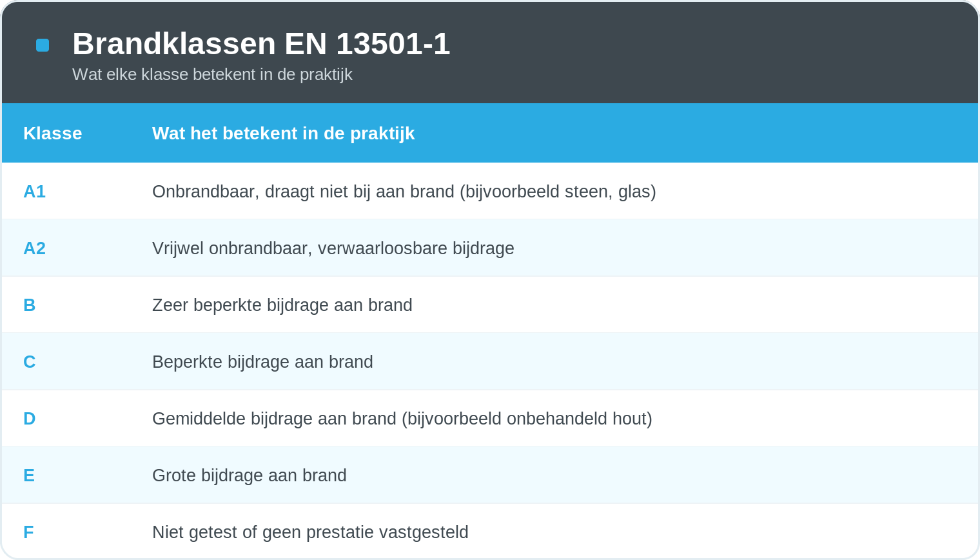Image resolution: width=980 pixels, height=560 pixels.
Task: Click the 'Onbrandbaar, draagt niet bij aan brand' description
Action: [x=404, y=192]
